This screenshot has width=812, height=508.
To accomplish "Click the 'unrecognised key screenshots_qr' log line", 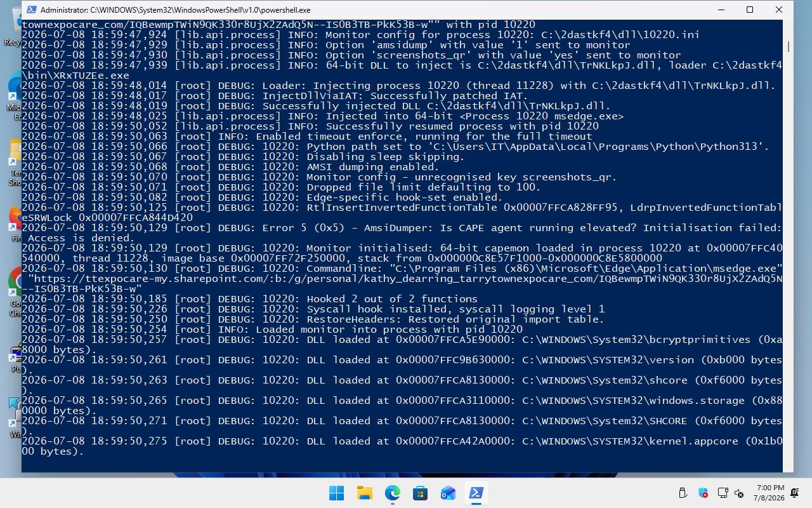I will [319, 177].
